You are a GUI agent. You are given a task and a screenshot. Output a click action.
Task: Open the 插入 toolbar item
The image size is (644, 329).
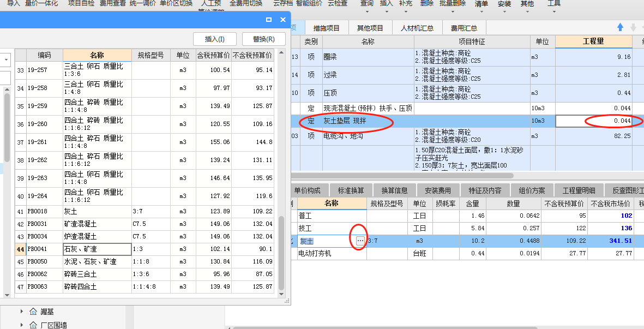click(387, 4)
